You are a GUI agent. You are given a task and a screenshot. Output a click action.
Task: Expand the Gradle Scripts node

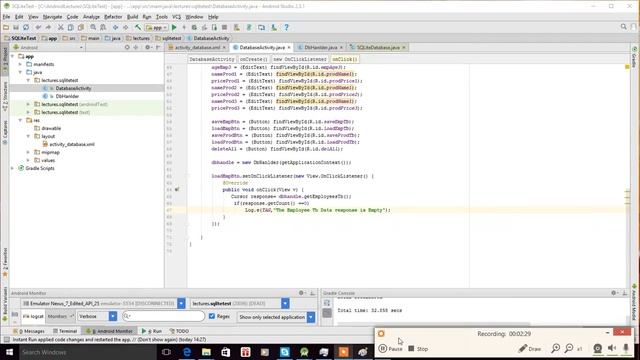coord(13,168)
